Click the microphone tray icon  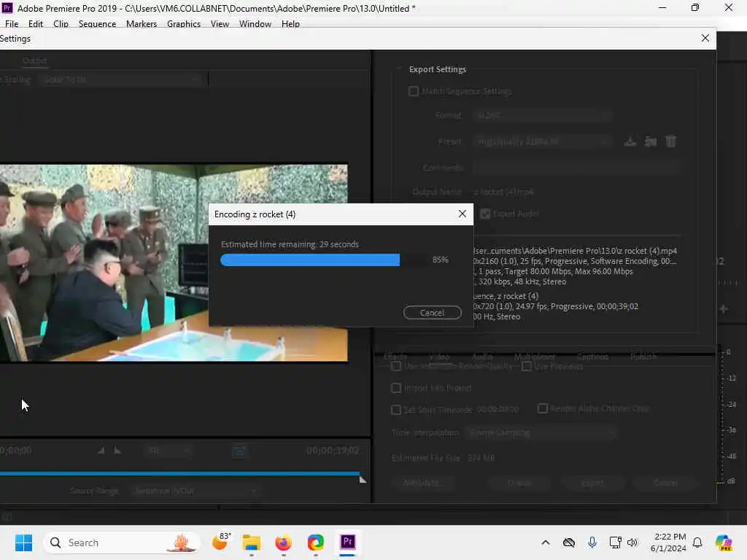tap(592, 542)
